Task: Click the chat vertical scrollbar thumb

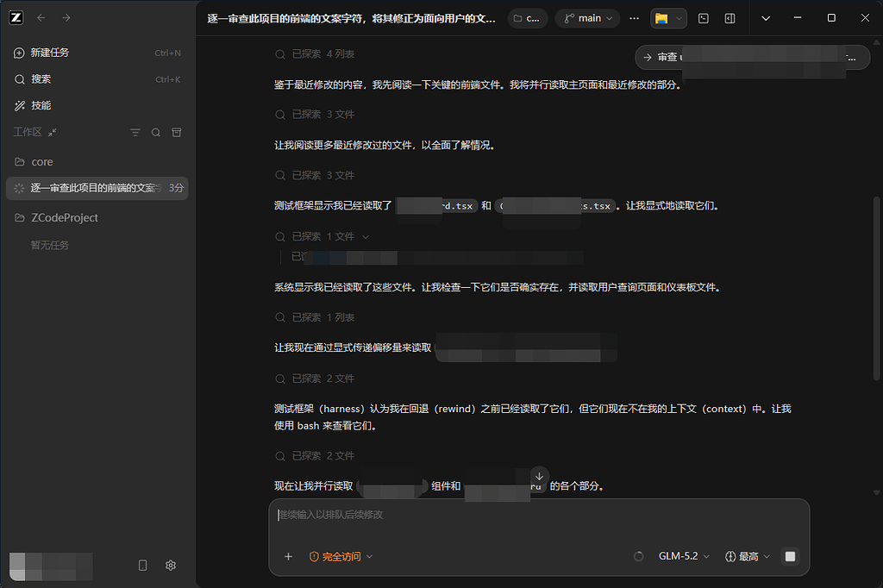Action: coord(877,288)
